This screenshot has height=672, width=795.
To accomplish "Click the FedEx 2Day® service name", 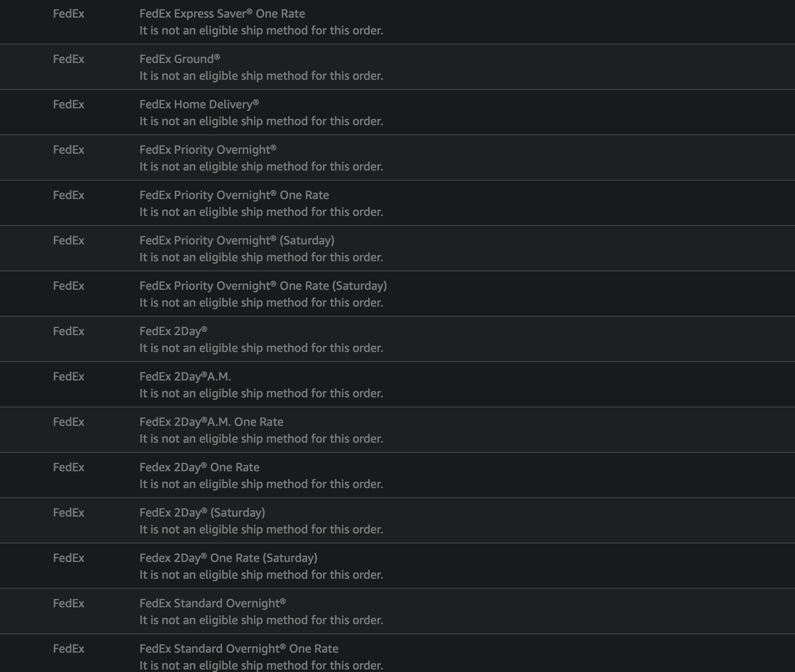I will tap(173, 331).
